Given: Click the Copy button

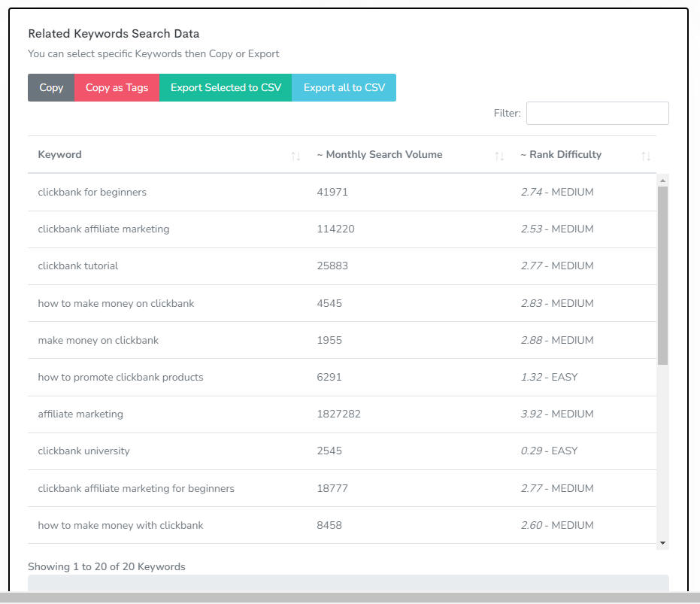Looking at the screenshot, I should pos(51,87).
